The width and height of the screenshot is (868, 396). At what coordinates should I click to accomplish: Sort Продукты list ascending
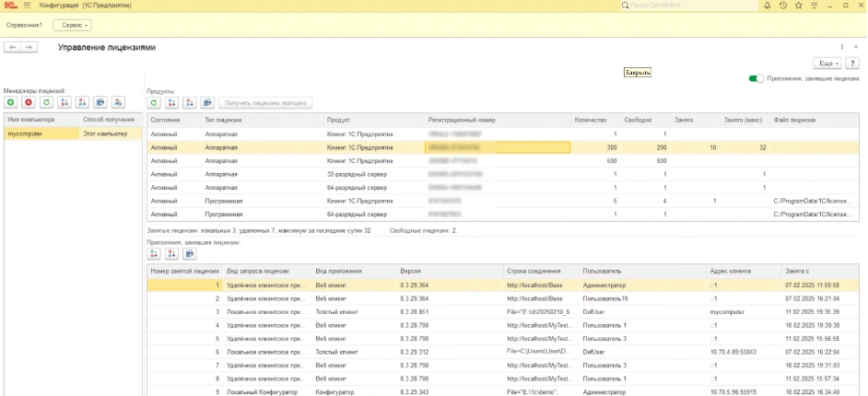172,103
